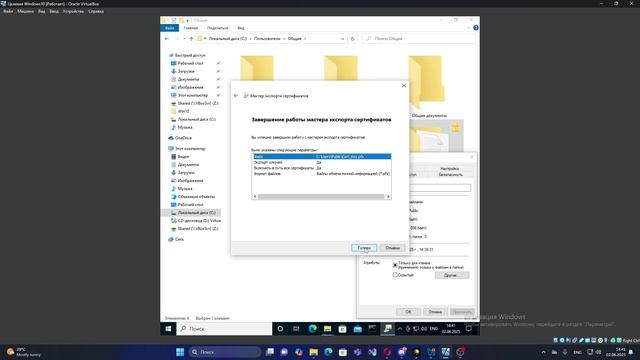Screen dimensions: 640x360
Task: Select Видео under Этот компьютер
Action: point(183,156)
